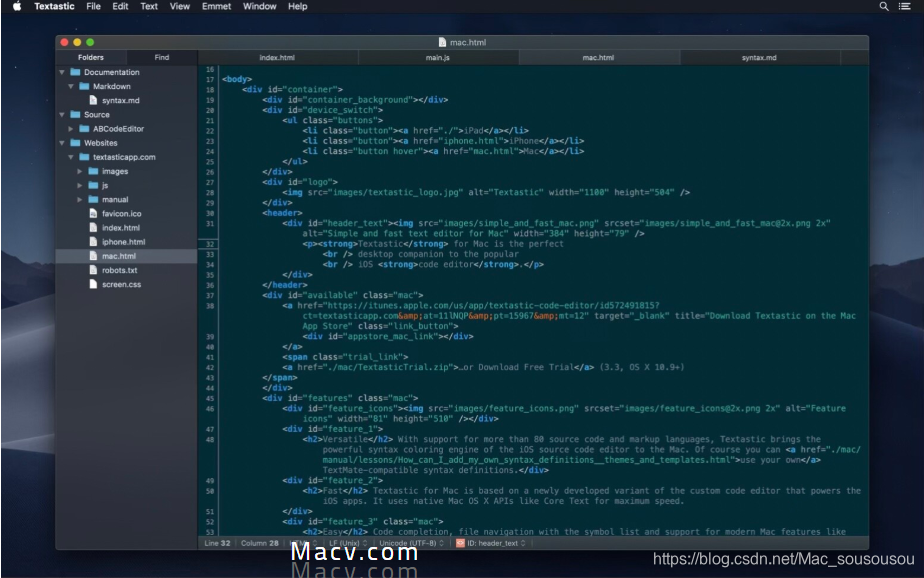Select the Folders sidebar tab

coord(91,57)
